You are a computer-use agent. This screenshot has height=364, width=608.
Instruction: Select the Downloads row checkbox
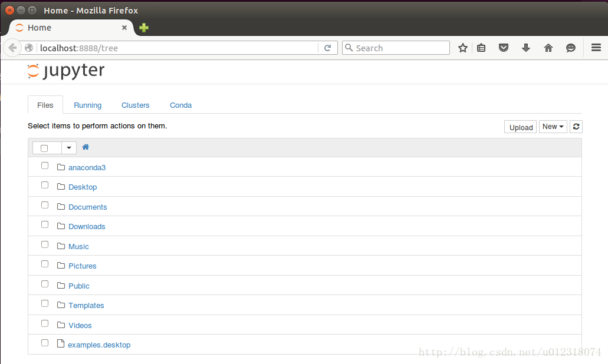tap(45, 224)
